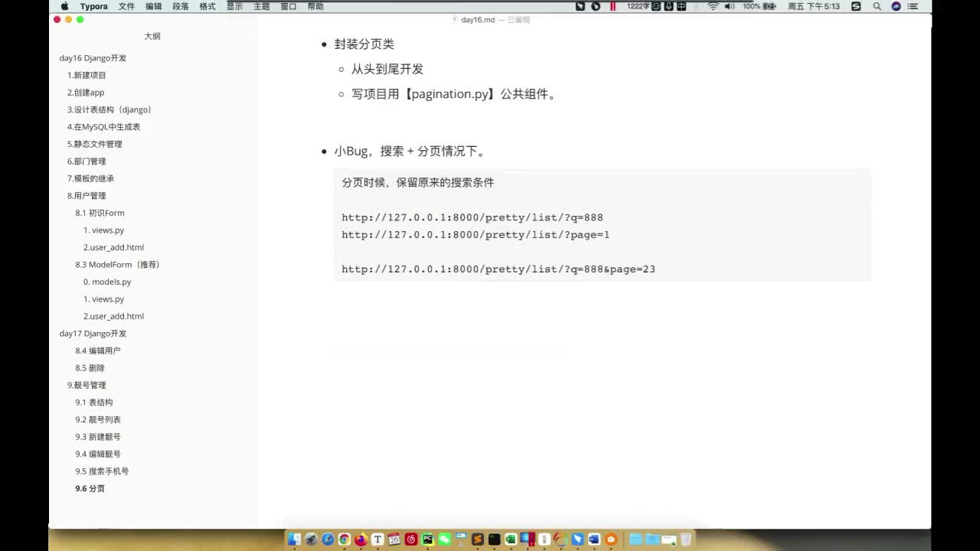Open the 主题 menu

[x=261, y=6]
